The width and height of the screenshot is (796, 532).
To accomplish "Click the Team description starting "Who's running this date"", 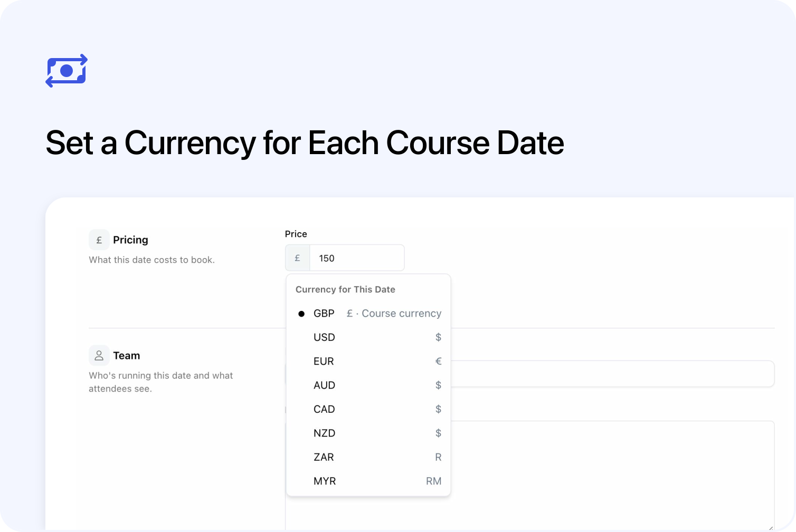I will click(161, 382).
